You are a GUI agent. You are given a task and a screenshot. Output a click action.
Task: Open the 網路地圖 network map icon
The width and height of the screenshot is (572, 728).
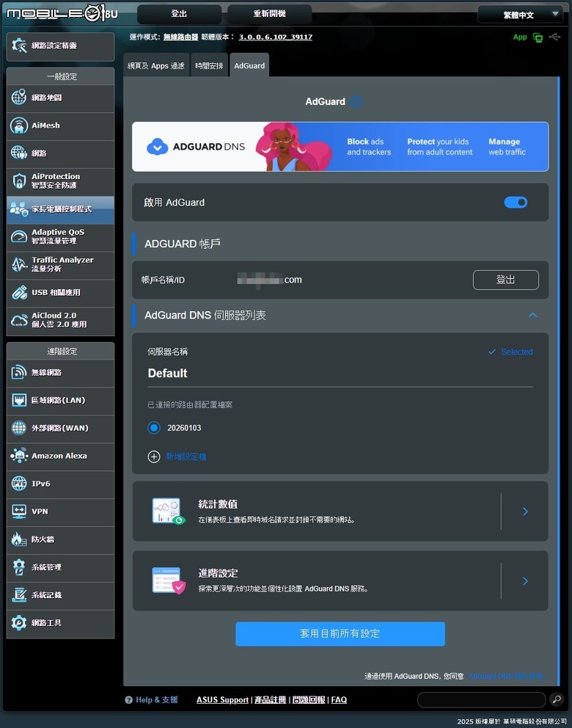pos(19,98)
